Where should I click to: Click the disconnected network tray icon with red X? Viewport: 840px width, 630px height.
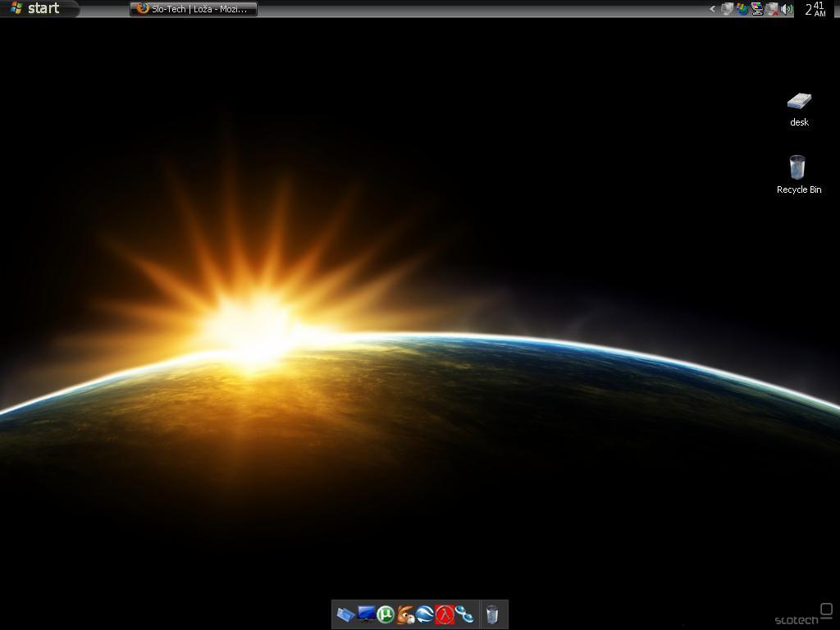pyautogui.click(x=772, y=9)
